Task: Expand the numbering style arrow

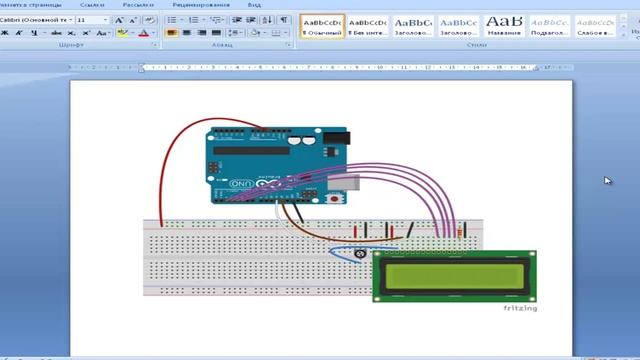Action: pyautogui.click(x=204, y=20)
